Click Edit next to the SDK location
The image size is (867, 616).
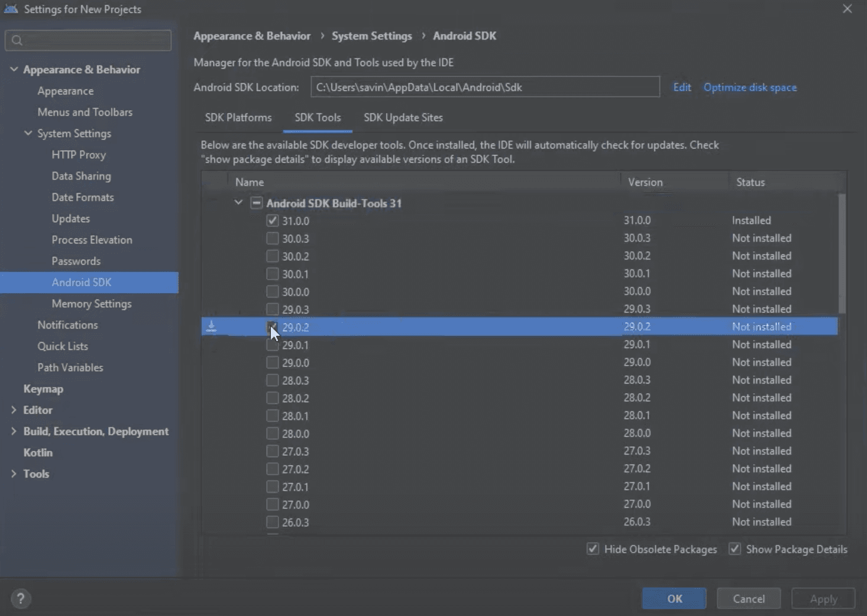pyautogui.click(x=681, y=87)
